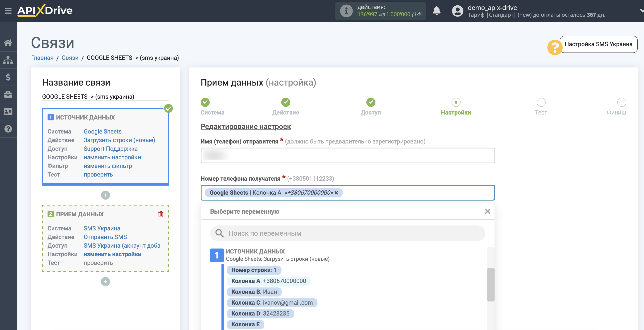The width and height of the screenshot is (644, 330).
Task: Open Google Sheets system link
Action: pyautogui.click(x=103, y=132)
